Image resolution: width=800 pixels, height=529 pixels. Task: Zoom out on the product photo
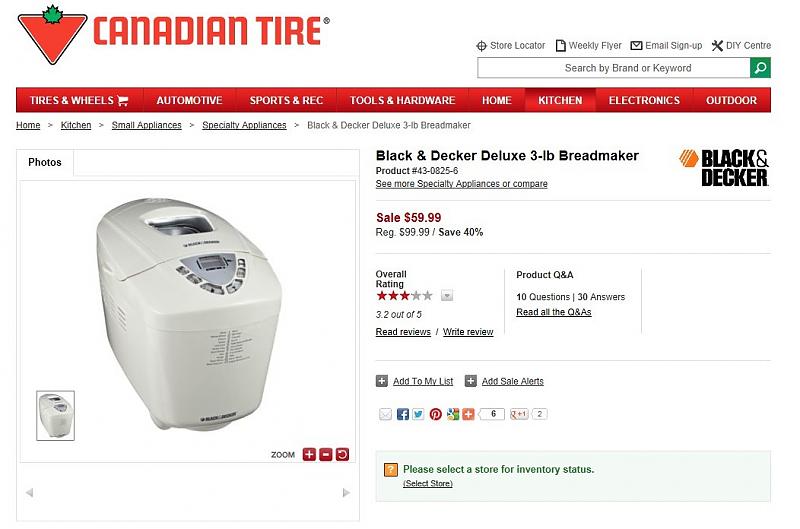[x=326, y=454]
